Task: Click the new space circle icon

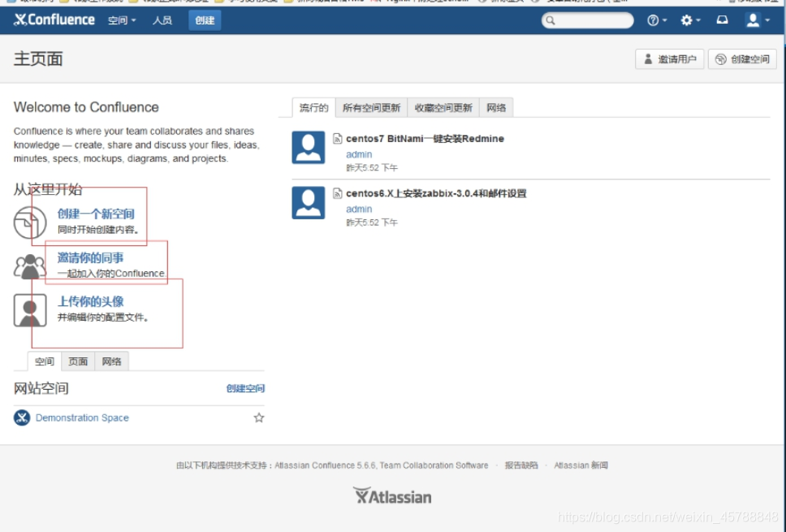Action: (x=30, y=223)
